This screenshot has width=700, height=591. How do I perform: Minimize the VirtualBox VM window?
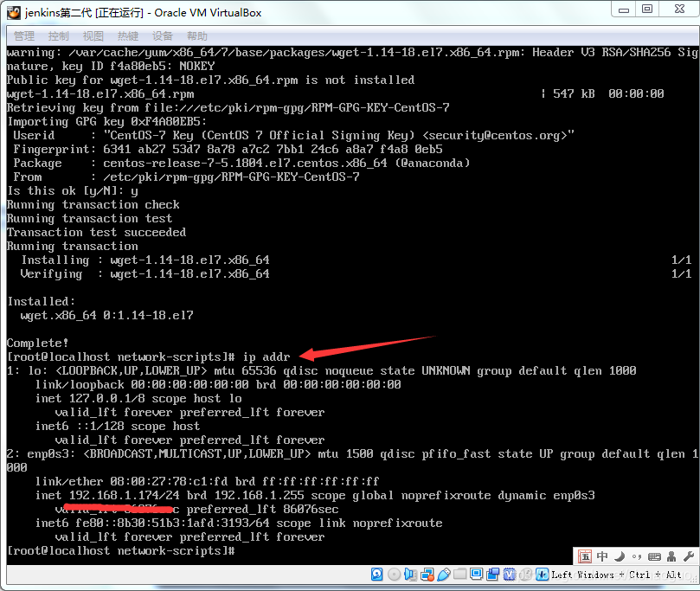point(624,10)
